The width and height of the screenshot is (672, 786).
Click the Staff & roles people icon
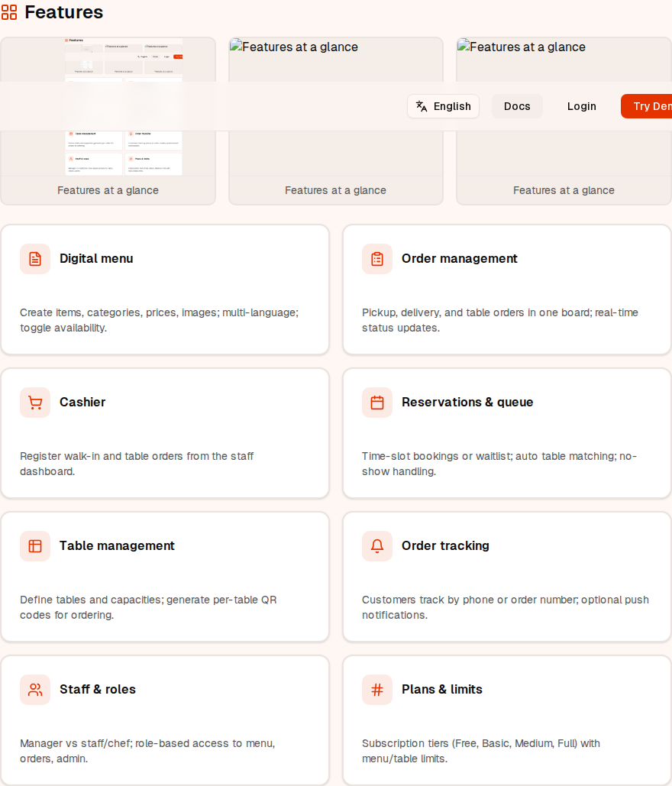coord(34,689)
